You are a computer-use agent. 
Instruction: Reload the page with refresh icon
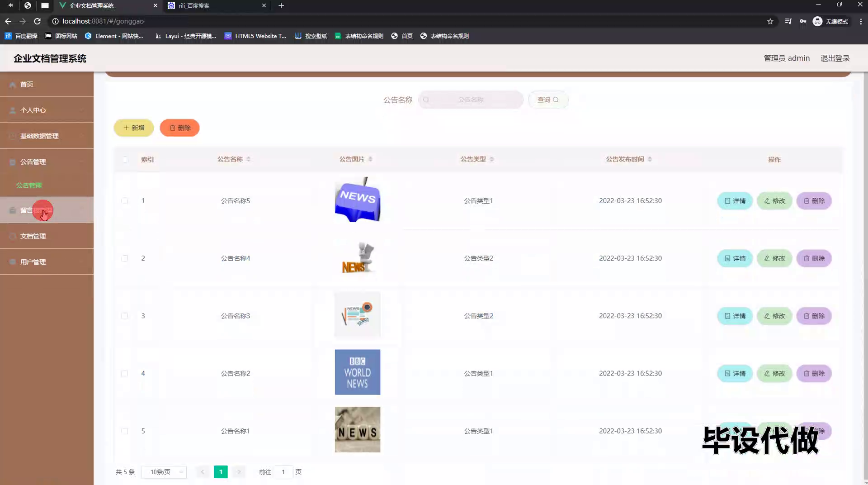click(38, 21)
